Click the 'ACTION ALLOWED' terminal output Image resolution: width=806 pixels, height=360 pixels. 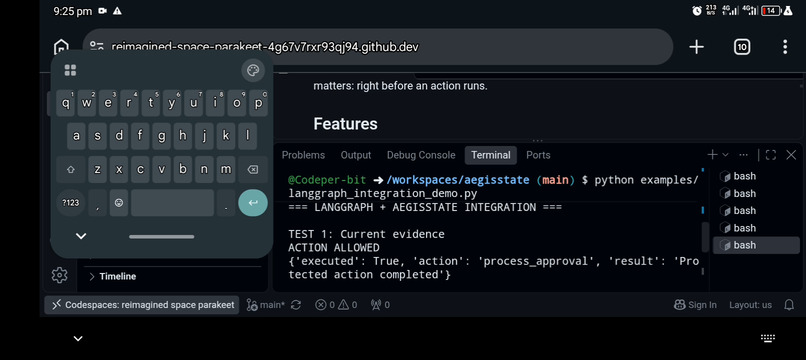click(334, 247)
